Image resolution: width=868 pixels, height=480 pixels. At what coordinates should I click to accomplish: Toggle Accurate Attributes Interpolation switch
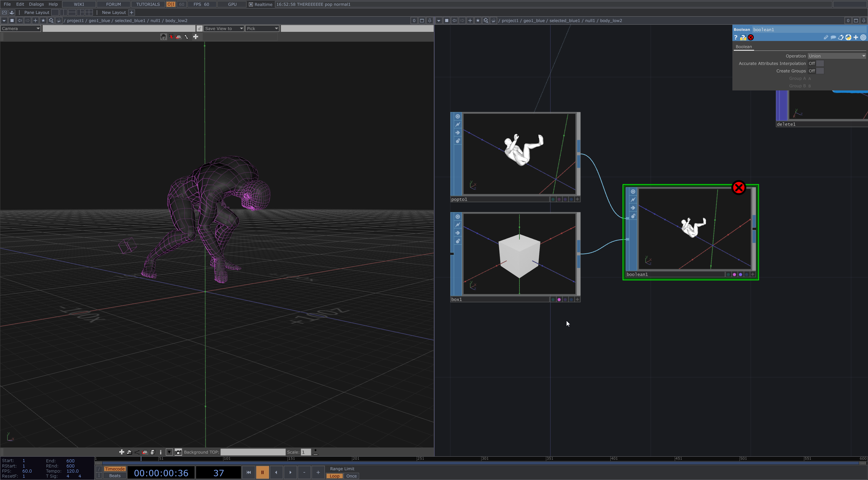[x=820, y=64]
